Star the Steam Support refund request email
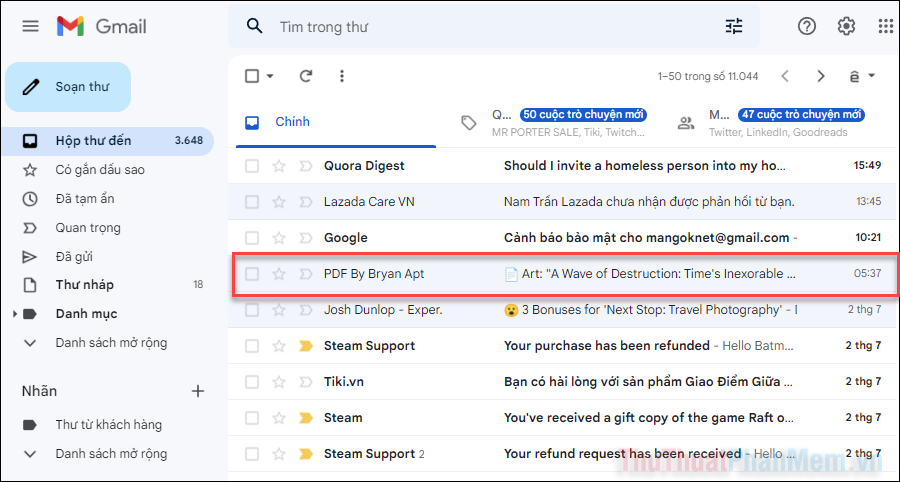The height and width of the screenshot is (482, 900). [279, 454]
